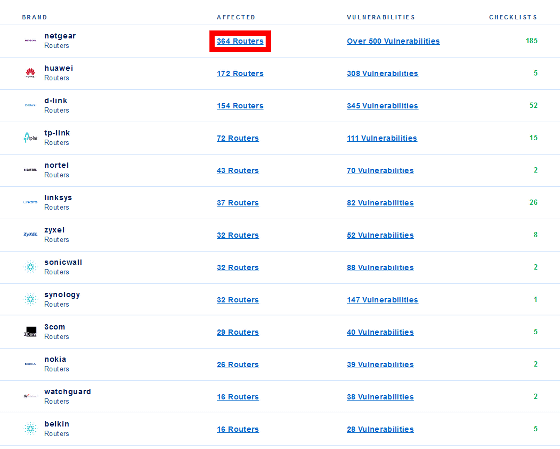The width and height of the screenshot is (560, 449).
Task: Click the Nortel brand logo icon
Action: coord(30,170)
